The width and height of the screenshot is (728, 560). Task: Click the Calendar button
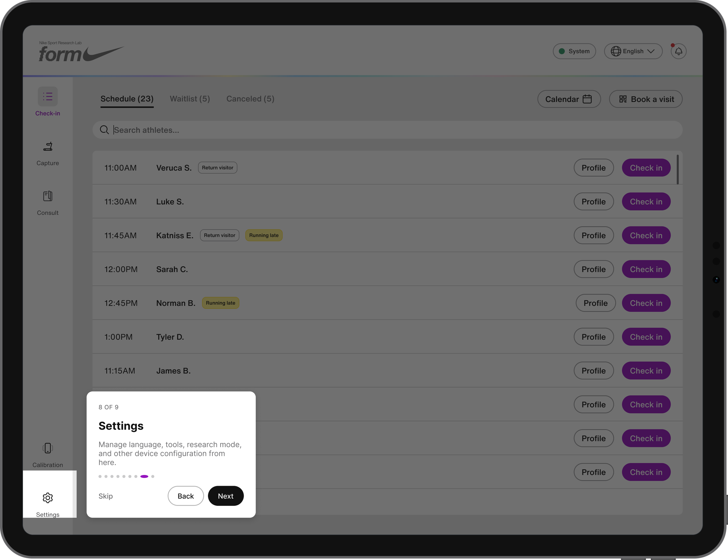(x=569, y=99)
